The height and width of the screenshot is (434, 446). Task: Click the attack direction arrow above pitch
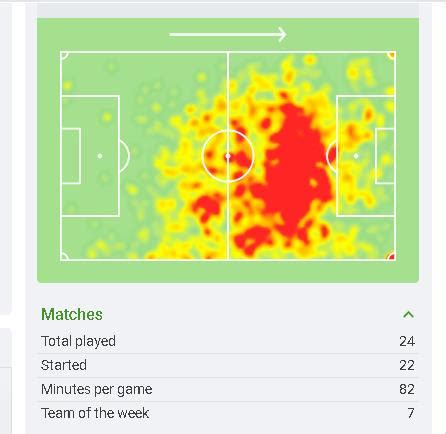pos(228,34)
